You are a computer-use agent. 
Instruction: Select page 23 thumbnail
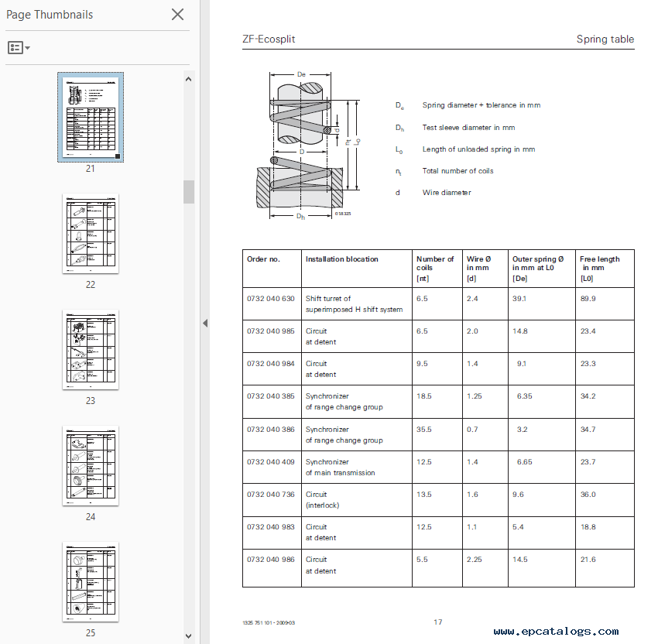(91, 350)
